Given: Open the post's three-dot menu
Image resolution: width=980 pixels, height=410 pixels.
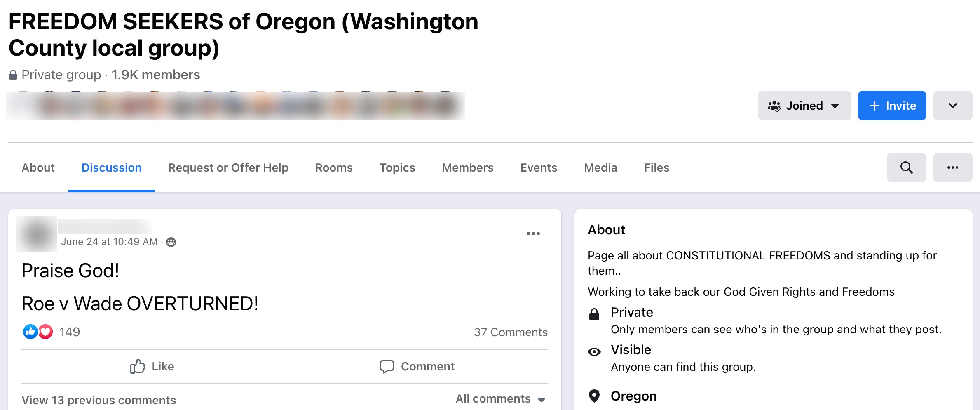Looking at the screenshot, I should tap(533, 233).
